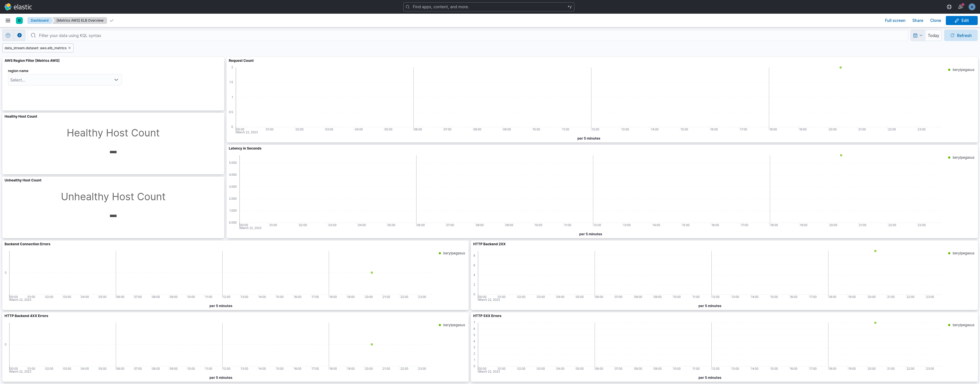Click the checkmark beside the ELB Overview breadcrumb

click(x=111, y=21)
